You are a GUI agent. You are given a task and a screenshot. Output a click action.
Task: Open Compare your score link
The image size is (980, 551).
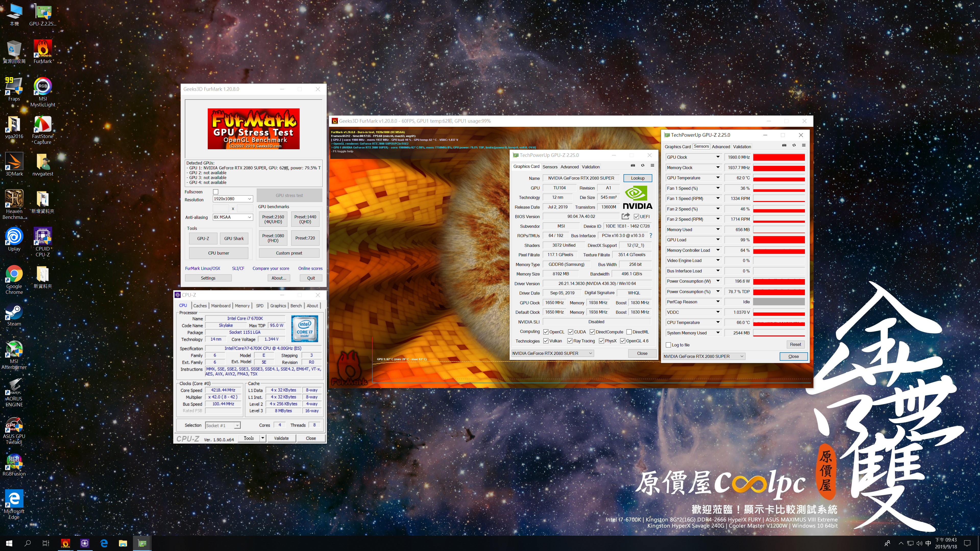coord(271,268)
